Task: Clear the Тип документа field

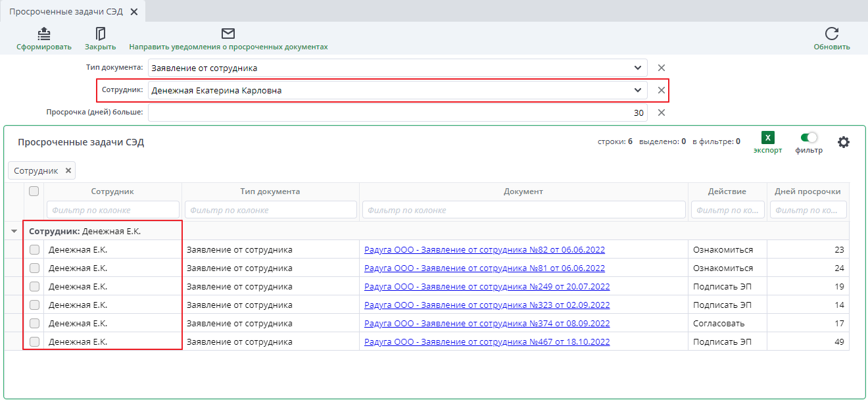Action: [x=662, y=68]
